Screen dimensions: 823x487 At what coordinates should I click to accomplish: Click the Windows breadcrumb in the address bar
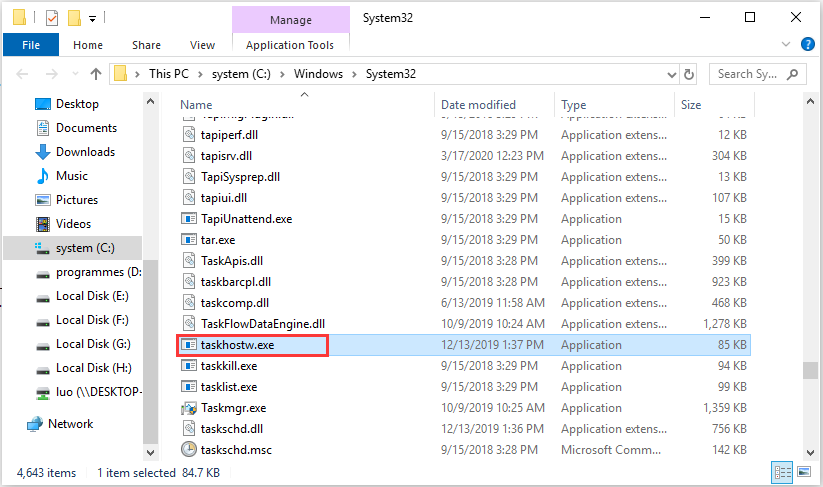pyautogui.click(x=317, y=74)
